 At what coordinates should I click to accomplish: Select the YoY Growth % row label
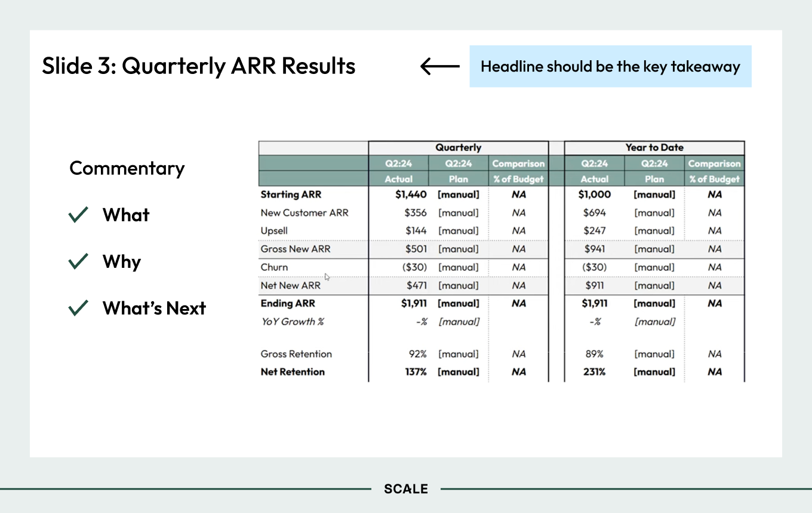point(292,322)
